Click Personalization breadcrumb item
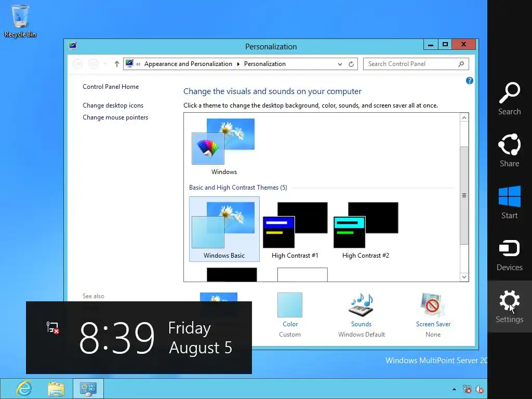The width and height of the screenshot is (532, 399). pos(264,64)
